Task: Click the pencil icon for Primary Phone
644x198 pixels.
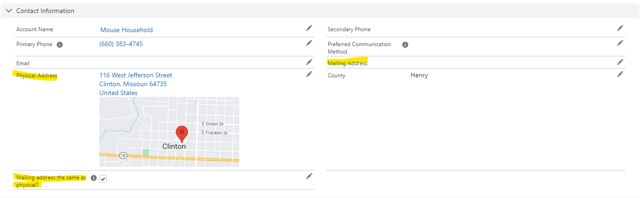Action: (x=309, y=43)
